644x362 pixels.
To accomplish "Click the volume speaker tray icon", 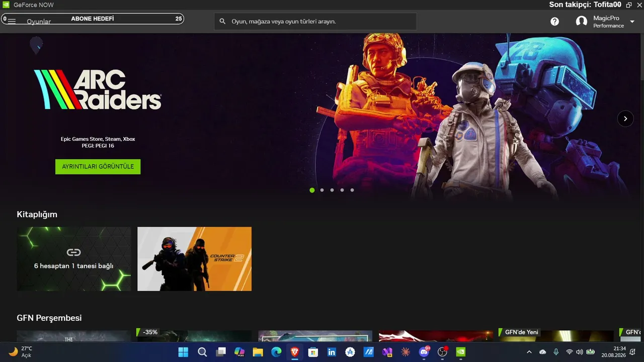I will (579, 352).
